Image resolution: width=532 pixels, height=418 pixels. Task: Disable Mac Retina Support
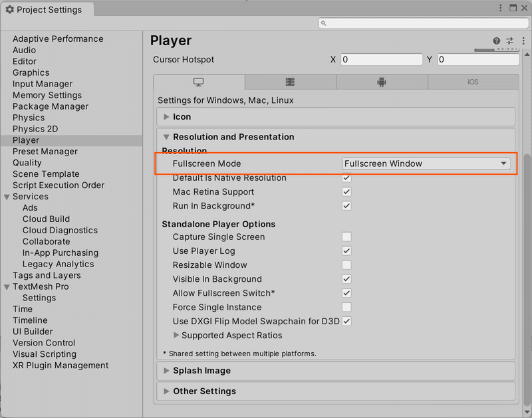click(346, 192)
